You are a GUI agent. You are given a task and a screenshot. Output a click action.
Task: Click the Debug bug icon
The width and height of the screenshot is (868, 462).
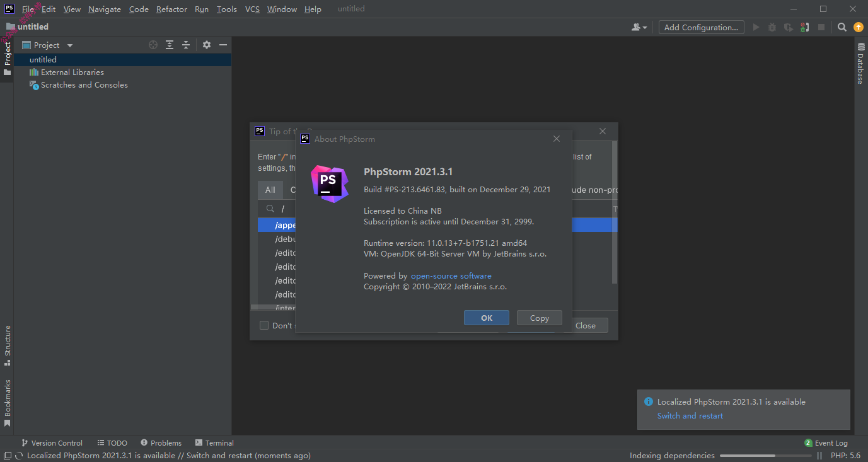point(773,27)
